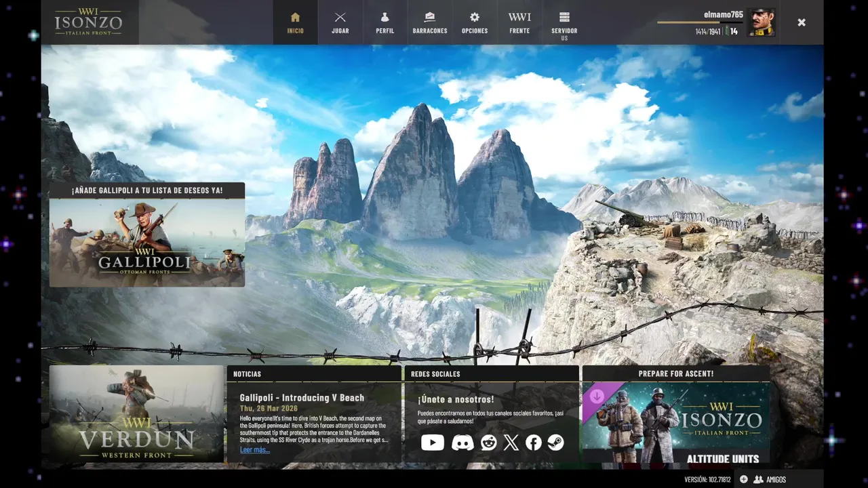
Task: Open the SERVIDOR US server selector
Action: [x=564, y=22]
